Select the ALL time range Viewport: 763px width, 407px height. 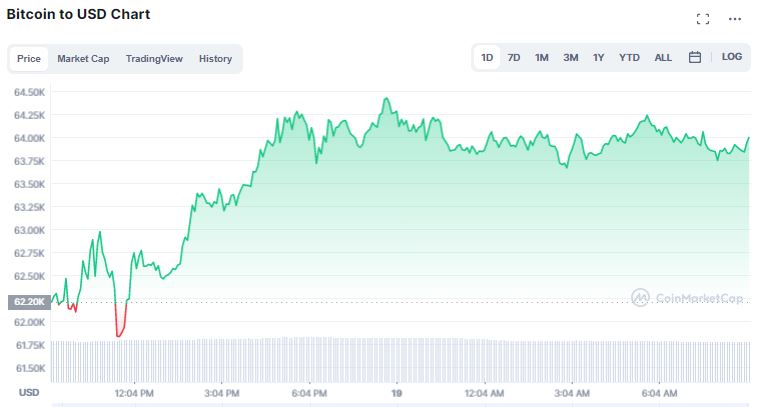click(x=663, y=57)
